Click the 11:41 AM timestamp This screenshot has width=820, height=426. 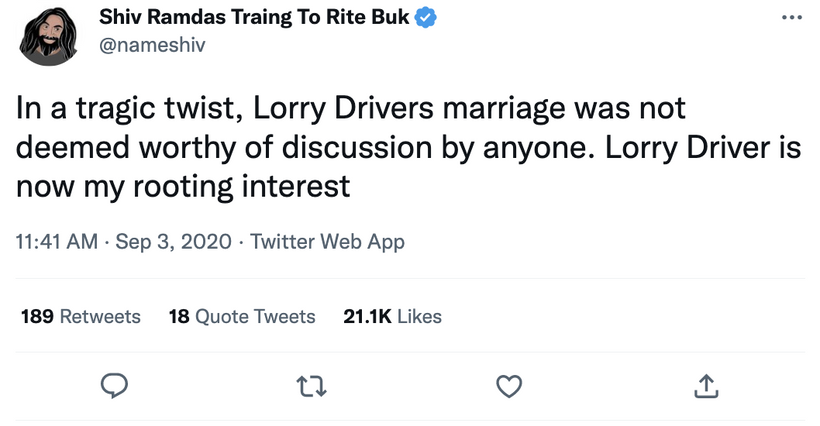pyautogui.click(x=56, y=241)
